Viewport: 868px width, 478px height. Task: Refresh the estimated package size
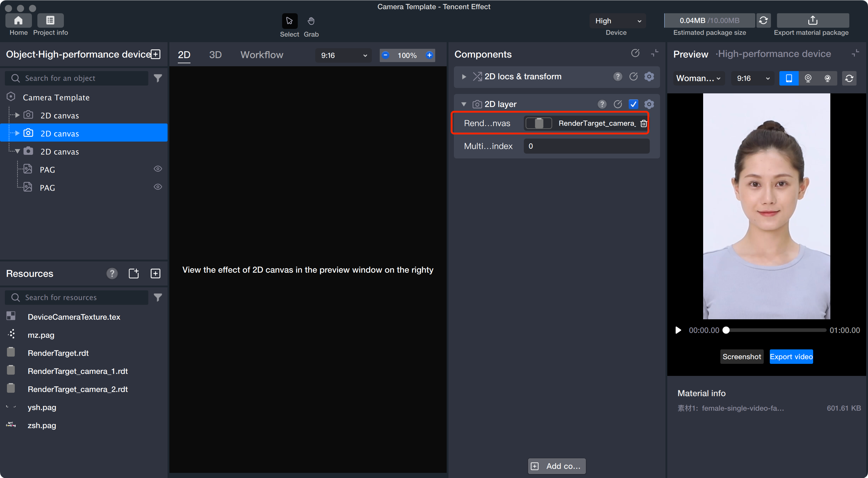(763, 20)
